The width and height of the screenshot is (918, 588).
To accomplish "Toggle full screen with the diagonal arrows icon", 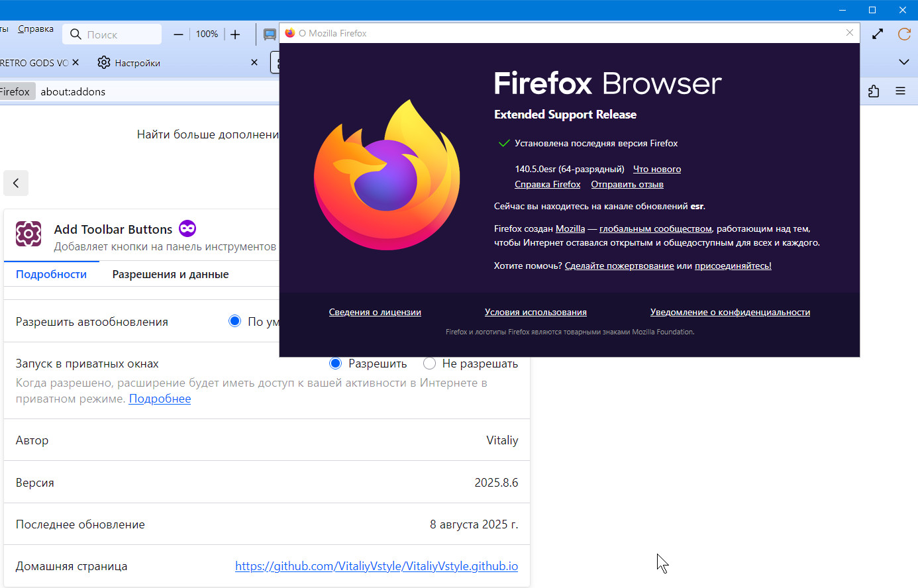I will 878,34.
